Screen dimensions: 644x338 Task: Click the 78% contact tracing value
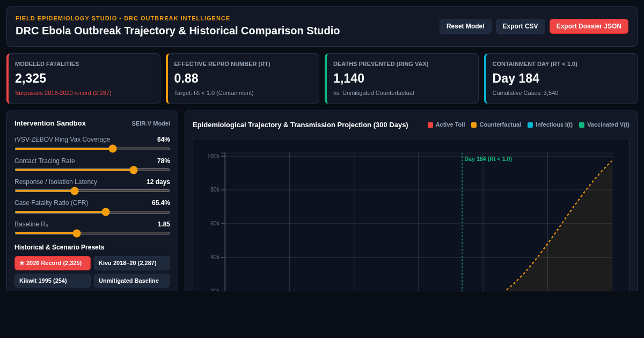click(164, 161)
